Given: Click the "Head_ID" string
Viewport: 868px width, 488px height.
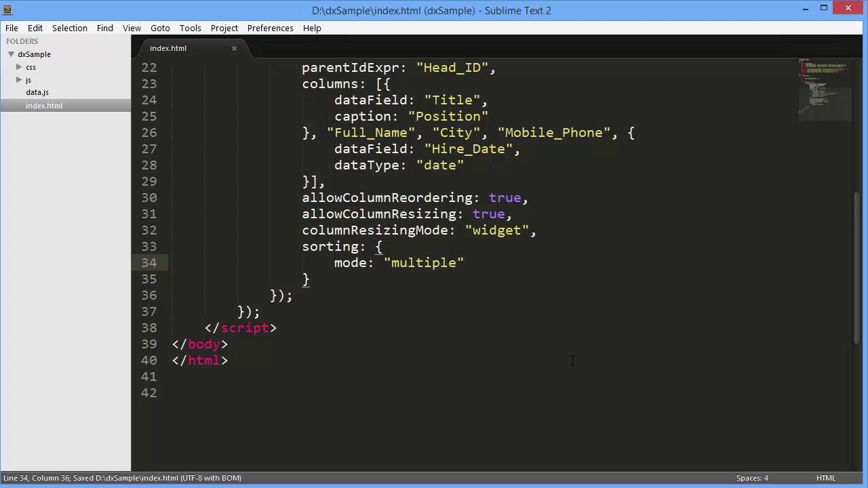Looking at the screenshot, I should 452,68.
